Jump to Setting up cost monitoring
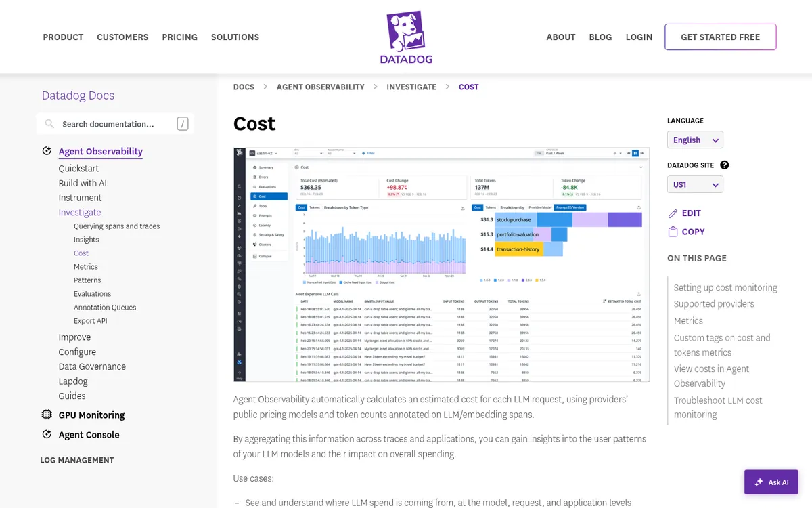This screenshot has width=812, height=508. pos(725,287)
